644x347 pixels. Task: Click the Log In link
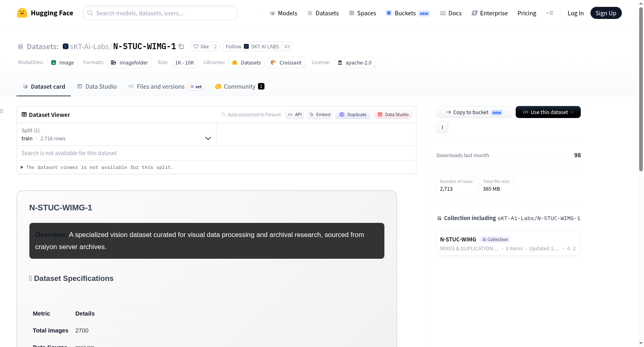[x=576, y=13]
